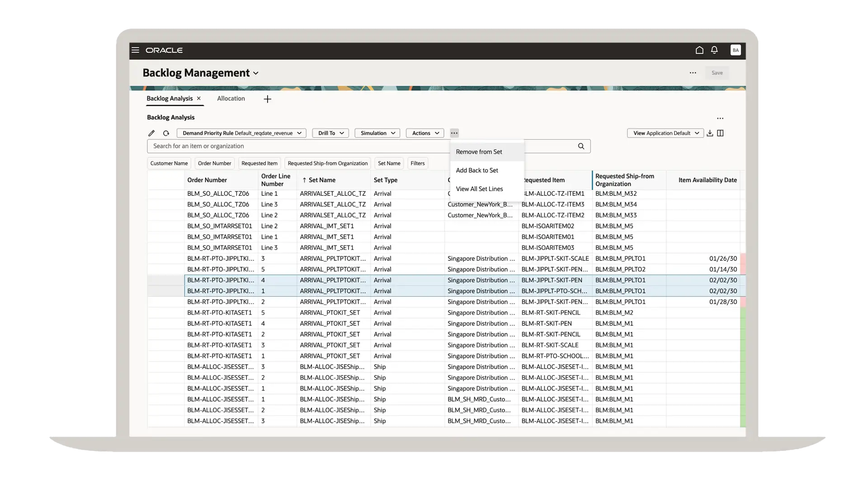Choose View All Set Lines
This screenshot has width=868, height=488.
tap(479, 189)
